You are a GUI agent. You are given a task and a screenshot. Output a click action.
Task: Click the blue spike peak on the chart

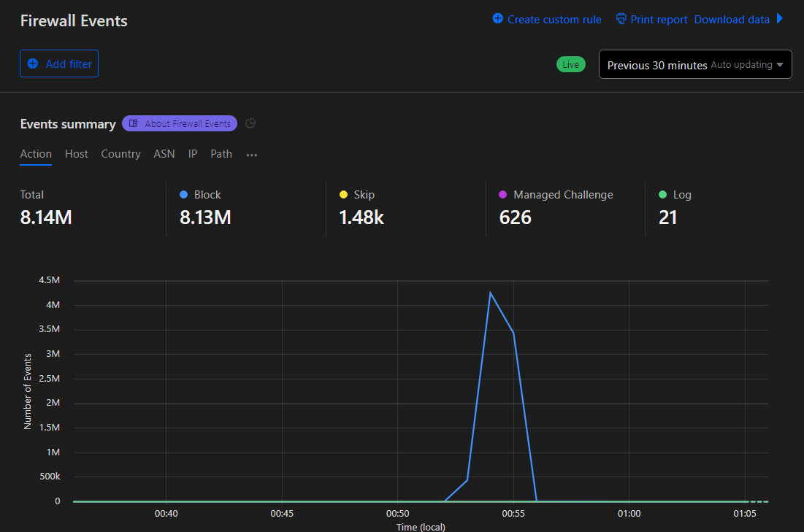click(491, 293)
